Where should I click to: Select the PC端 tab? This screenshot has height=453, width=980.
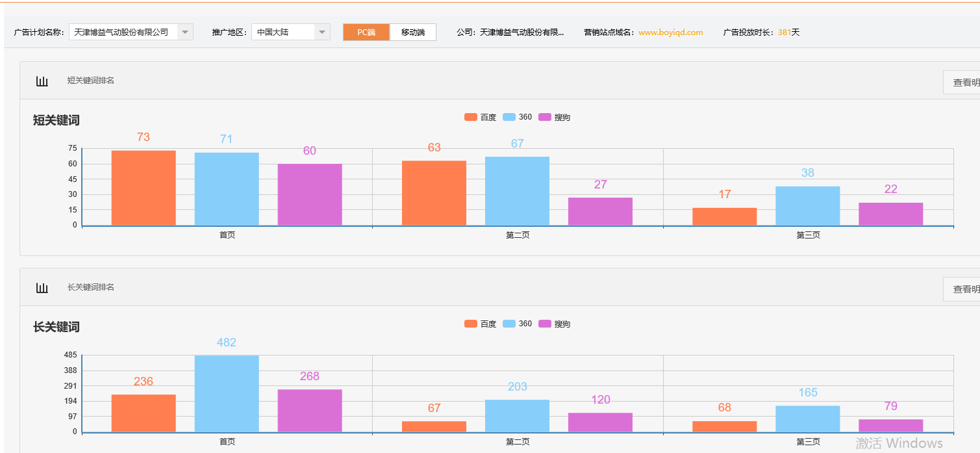[366, 32]
